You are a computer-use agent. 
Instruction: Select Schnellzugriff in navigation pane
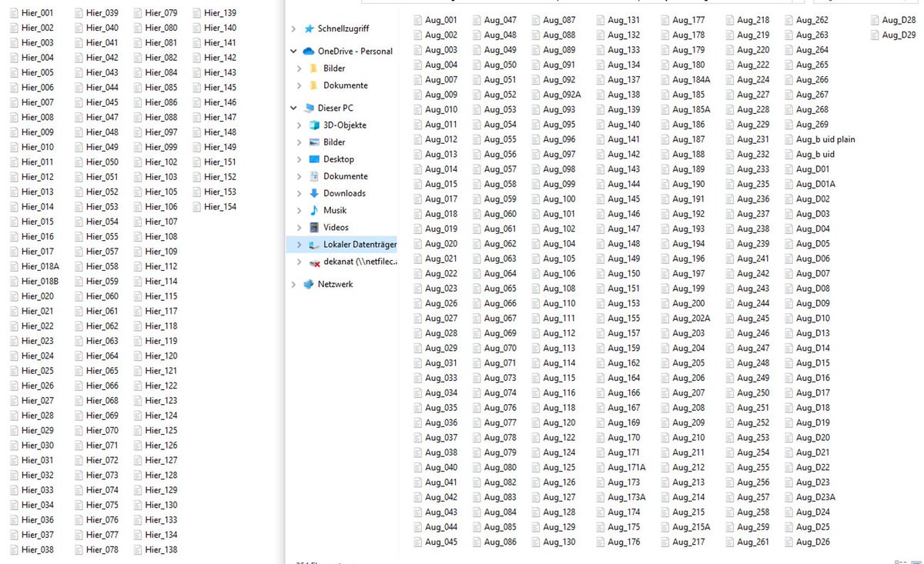coord(343,28)
